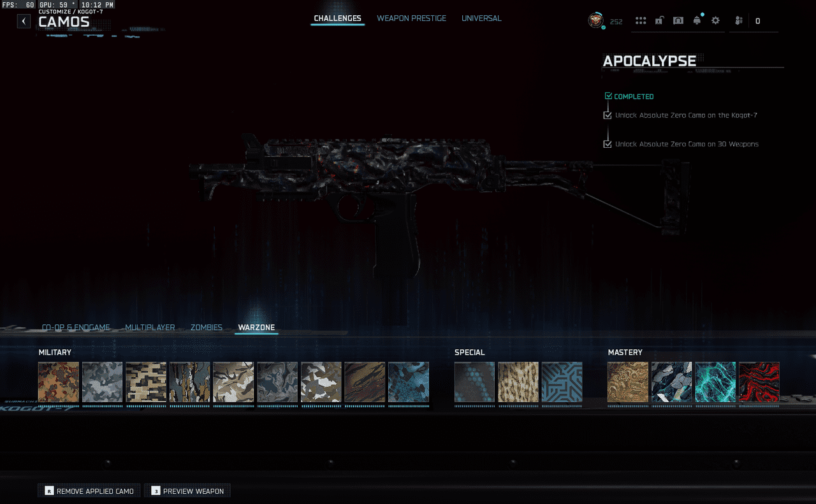The image size is (816, 504).
Task: Click the player rank emblem avatar
Action: [x=595, y=21]
